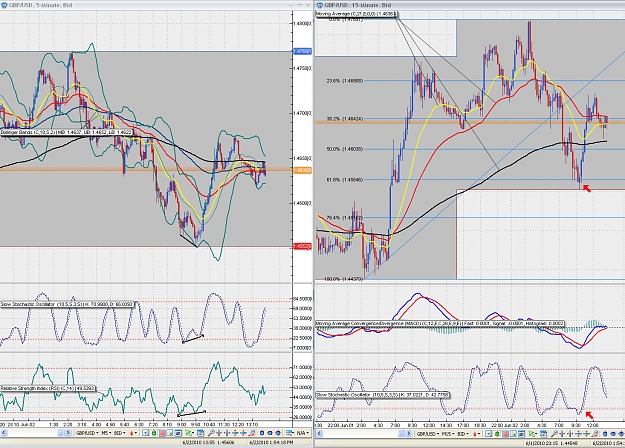
Task: Click the 100.0% Fibonacci level label
Action: point(343,279)
